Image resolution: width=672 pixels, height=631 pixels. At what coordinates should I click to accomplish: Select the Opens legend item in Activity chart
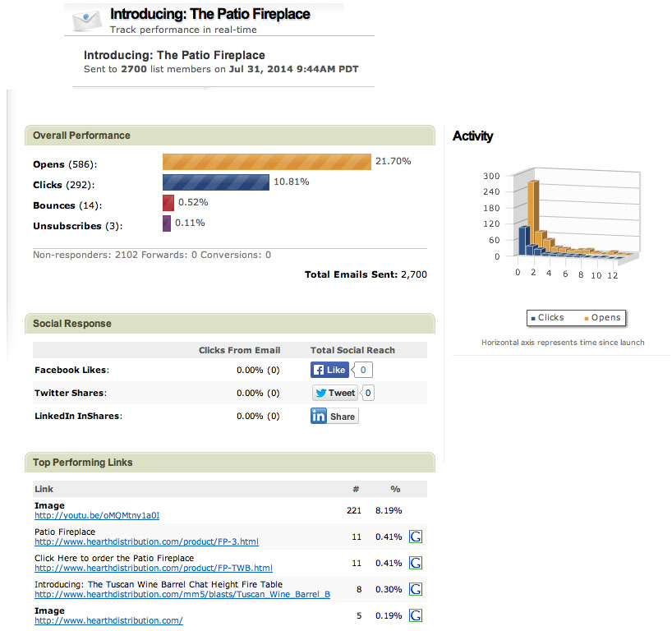tap(601, 317)
